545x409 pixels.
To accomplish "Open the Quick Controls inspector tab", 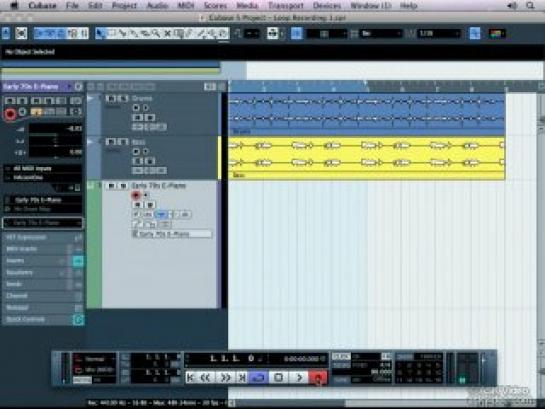I will click(x=43, y=319).
